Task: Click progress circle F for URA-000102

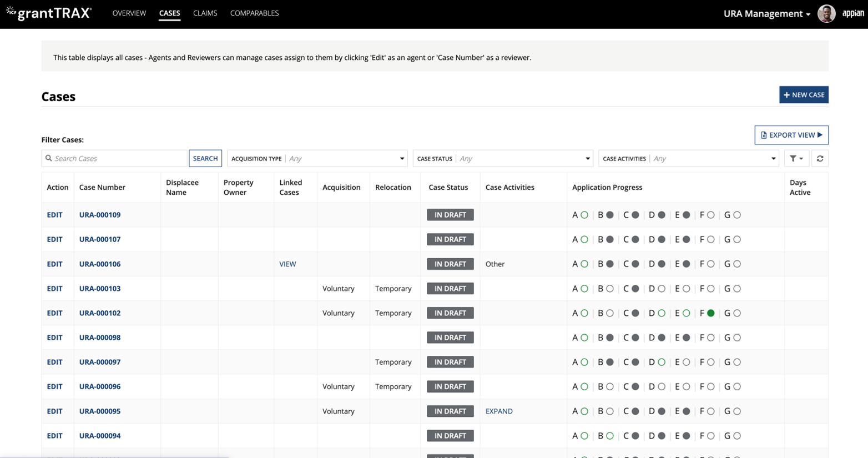Action: click(711, 313)
